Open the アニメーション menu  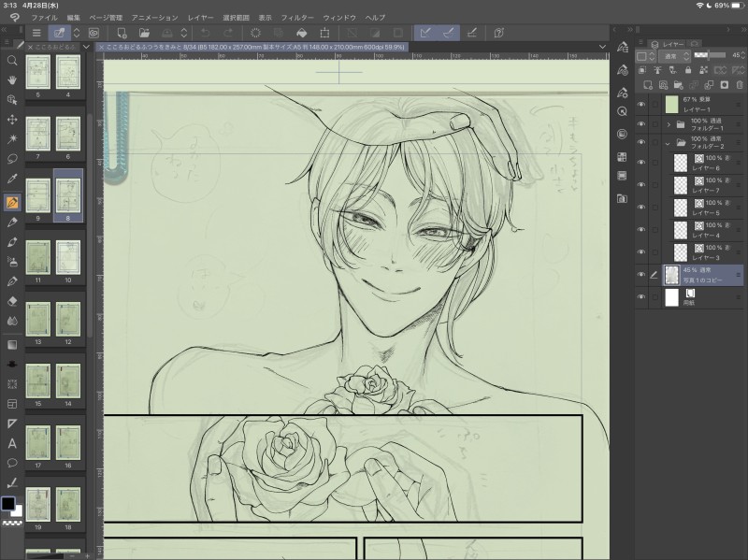tap(154, 18)
